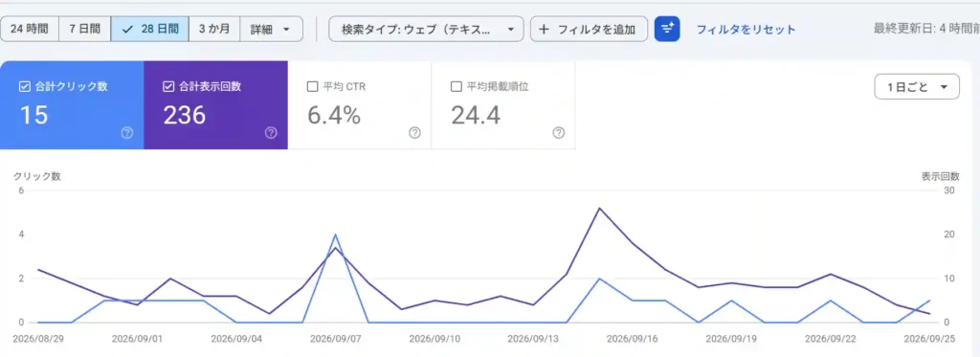Click the 2026/09/16 date label

[x=633, y=338]
